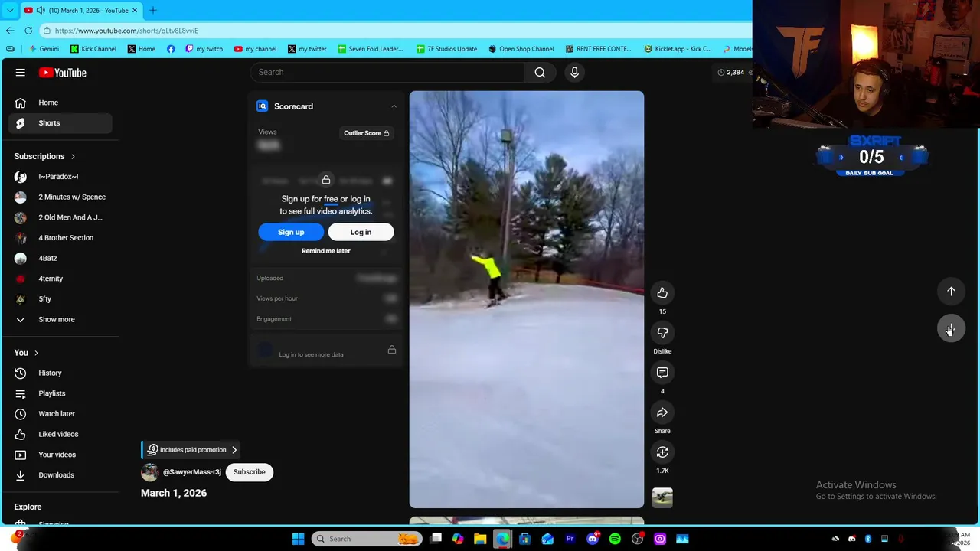Viewport: 980px width, 551px height.
Task: Open the 7F Studios Update bookmark
Action: (x=447, y=49)
